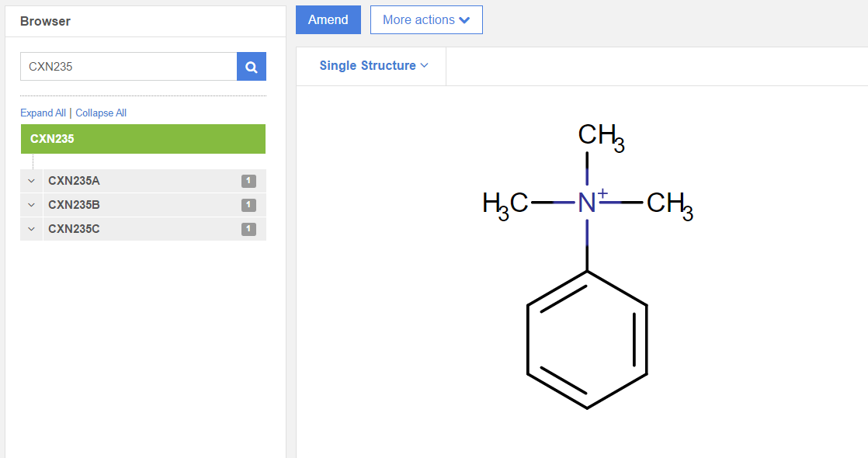Click the count badge on CXN235B
This screenshot has height=458, width=868.
[248, 205]
